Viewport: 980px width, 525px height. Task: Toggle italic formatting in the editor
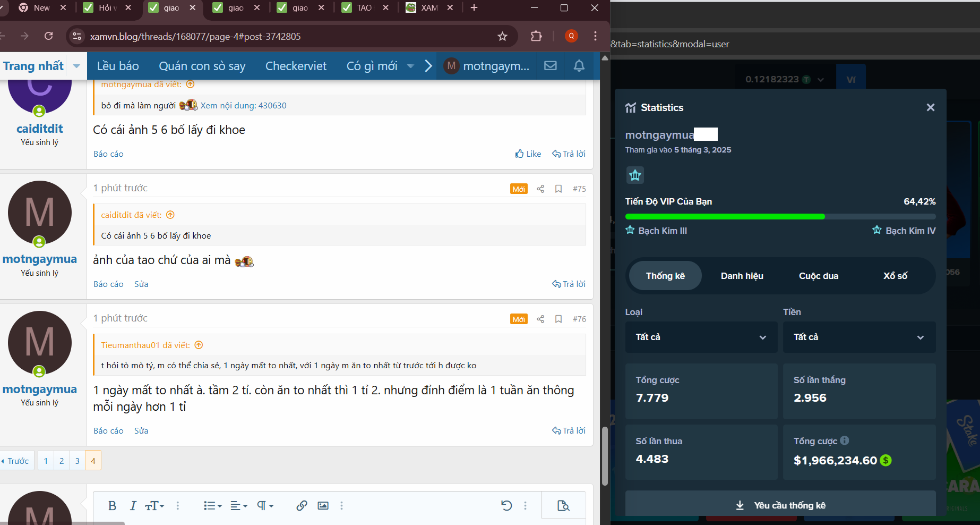point(133,505)
